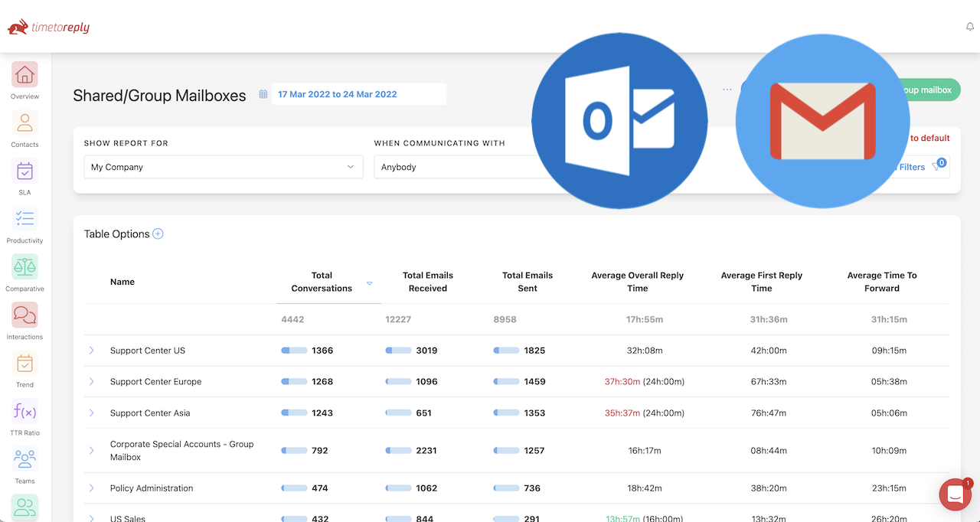Click the filters funnel icon
The image size is (980, 522).
coord(936,167)
